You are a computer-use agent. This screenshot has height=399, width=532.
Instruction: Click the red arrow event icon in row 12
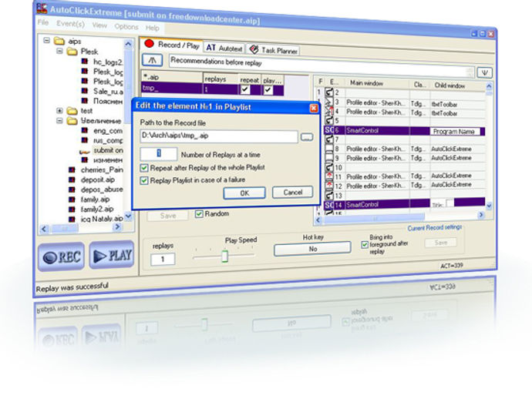(x=329, y=186)
